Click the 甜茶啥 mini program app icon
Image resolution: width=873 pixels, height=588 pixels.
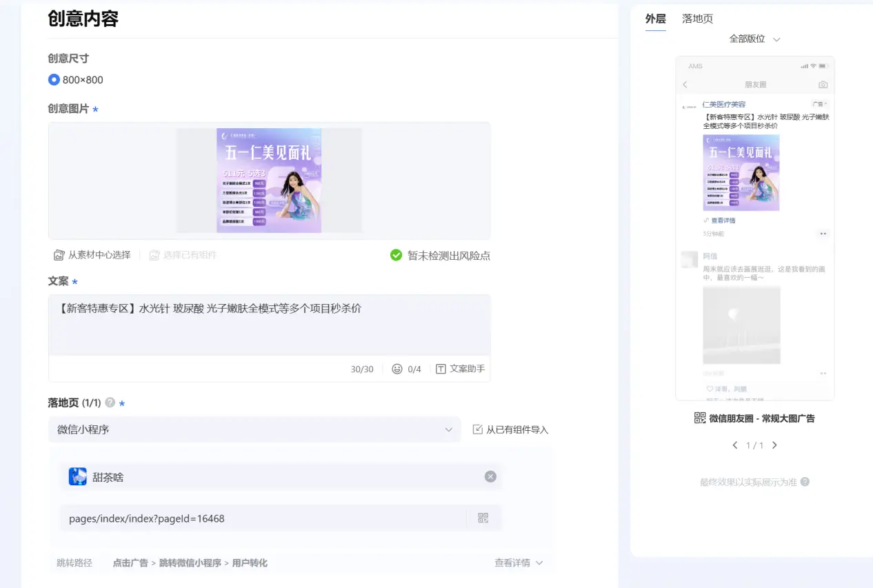coord(78,476)
